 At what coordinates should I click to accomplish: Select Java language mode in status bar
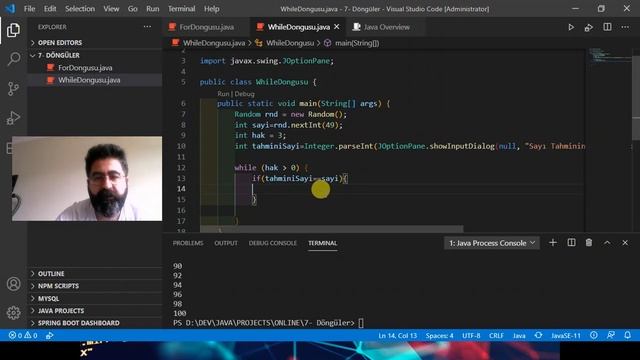(519, 336)
